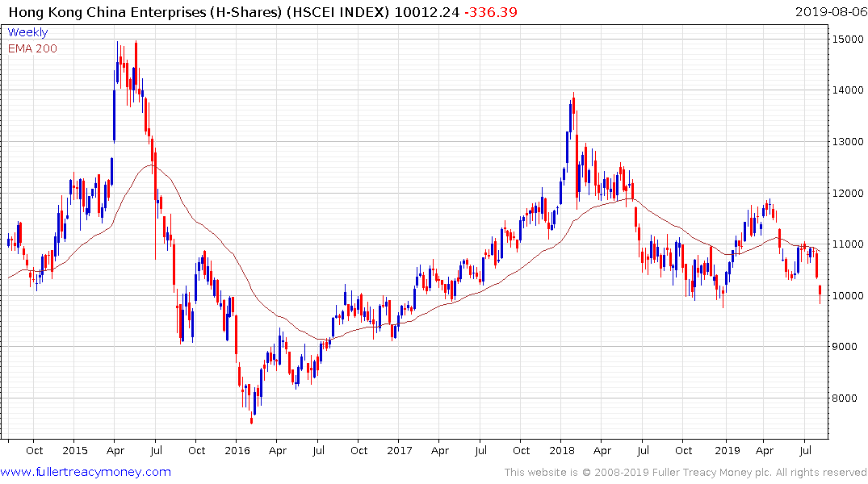Select the EMA 200 legend label
The width and height of the screenshot is (868, 484).
[x=32, y=48]
